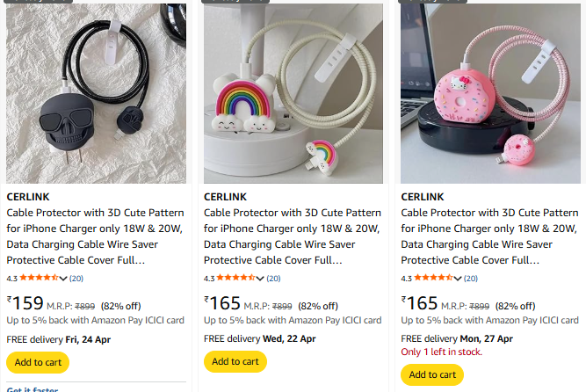586x392 pixels.
Task: Click the ₹159 price of the skull protector
Action: tap(25, 304)
